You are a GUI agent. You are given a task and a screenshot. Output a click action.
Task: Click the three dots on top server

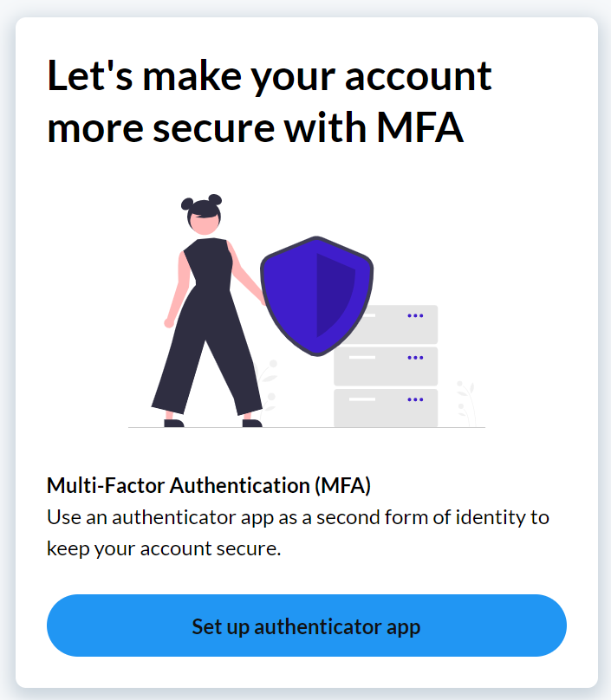click(415, 316)
